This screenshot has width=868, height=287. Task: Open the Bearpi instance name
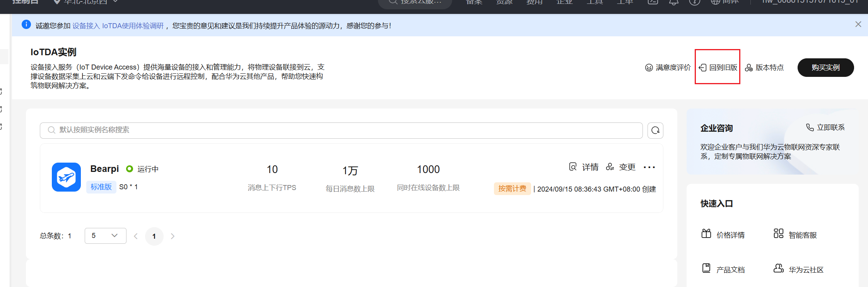coord(104,169)
